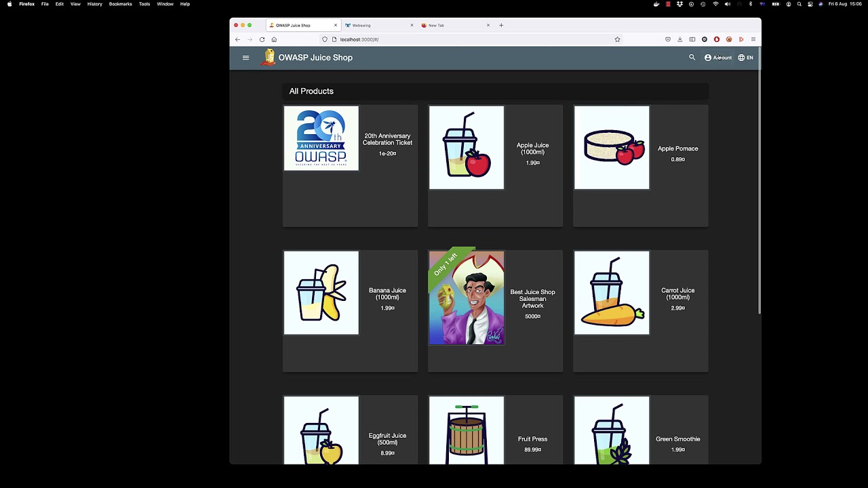Click the tracking protection shield icon
This screenshot has width=868, height=488.
(x=325, y=39)
